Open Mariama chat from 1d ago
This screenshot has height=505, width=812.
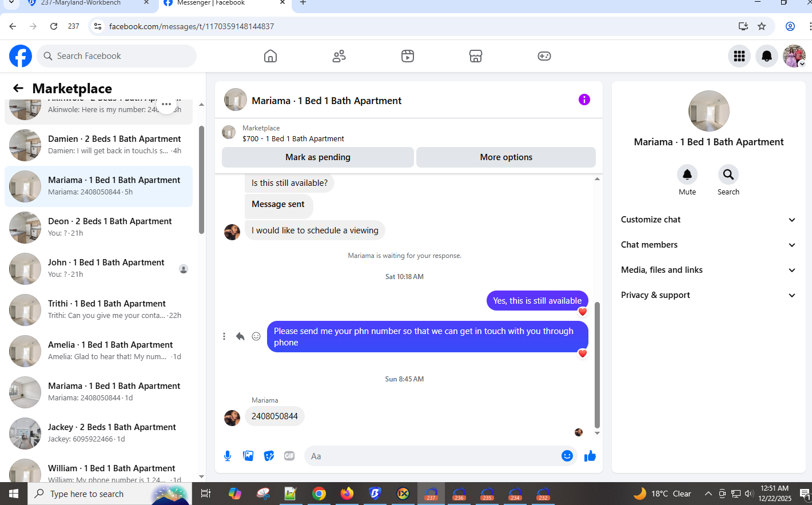click(98, 392)
